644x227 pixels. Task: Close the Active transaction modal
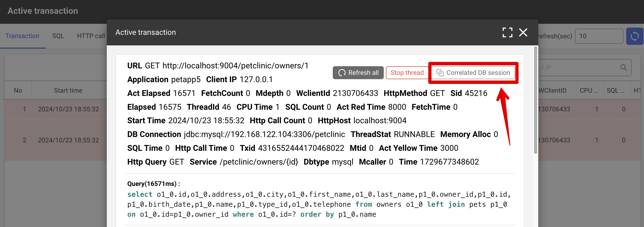[x=523, y=32]
